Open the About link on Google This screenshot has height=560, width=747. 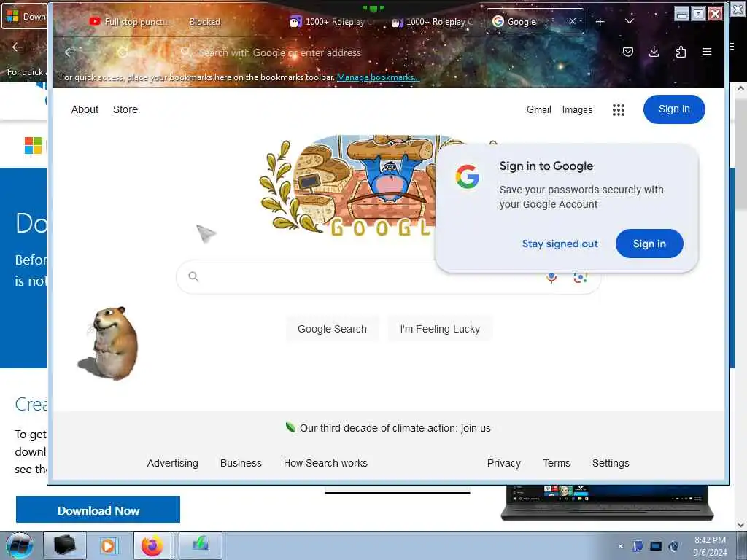[x=85, y=109]
